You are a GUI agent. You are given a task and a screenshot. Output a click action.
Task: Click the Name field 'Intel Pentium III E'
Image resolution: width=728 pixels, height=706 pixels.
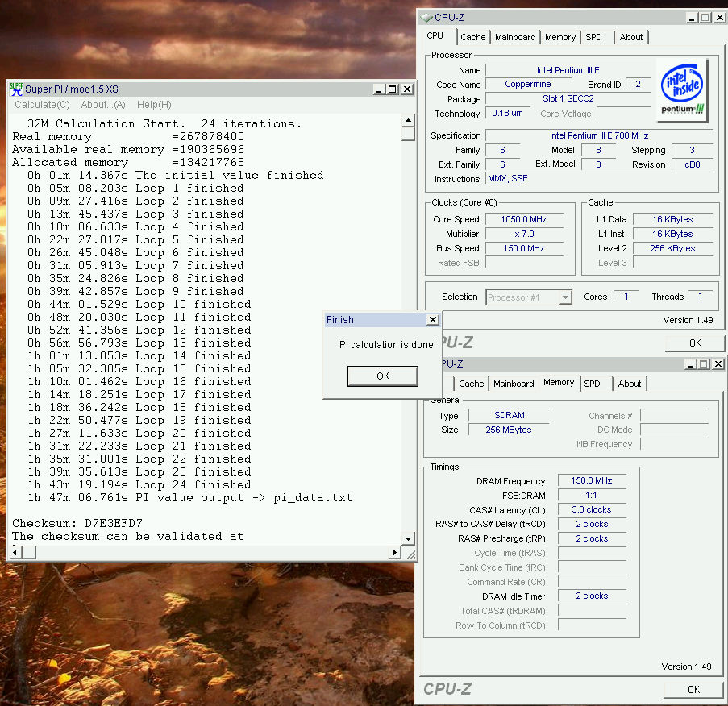coord(568,70)
